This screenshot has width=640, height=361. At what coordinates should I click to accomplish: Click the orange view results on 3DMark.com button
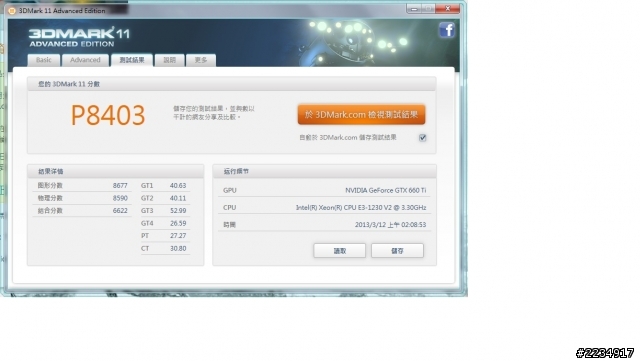(x=361, y=115)
